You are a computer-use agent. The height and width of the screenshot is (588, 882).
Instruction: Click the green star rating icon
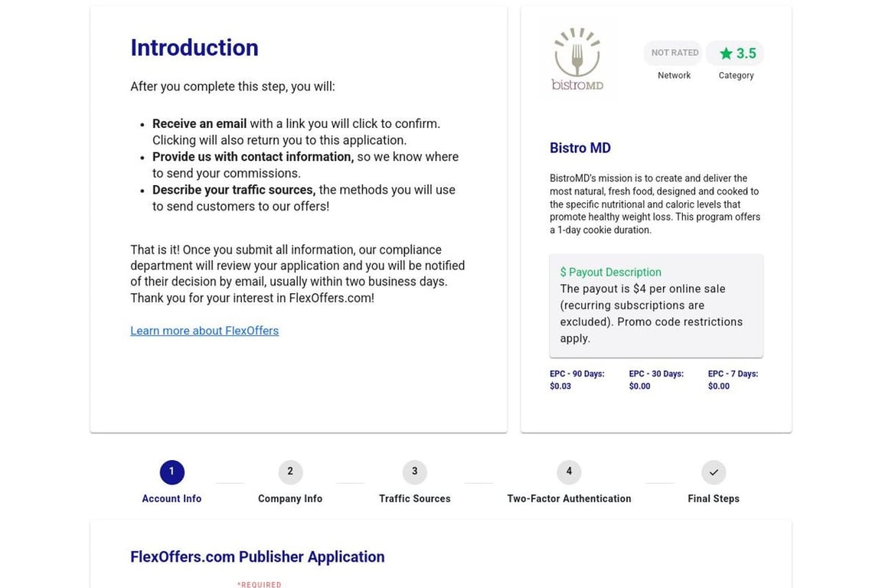click(x=726, y=54)
